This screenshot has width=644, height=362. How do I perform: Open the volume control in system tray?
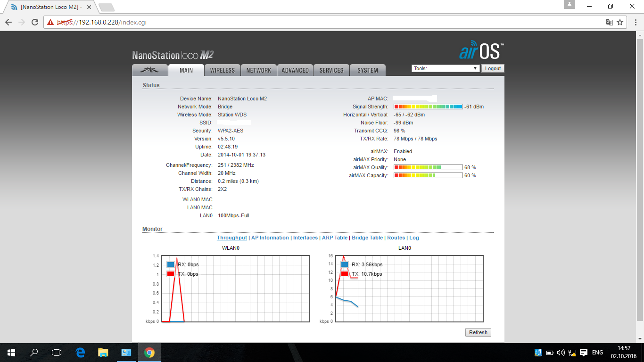click(x=561, y=353)
